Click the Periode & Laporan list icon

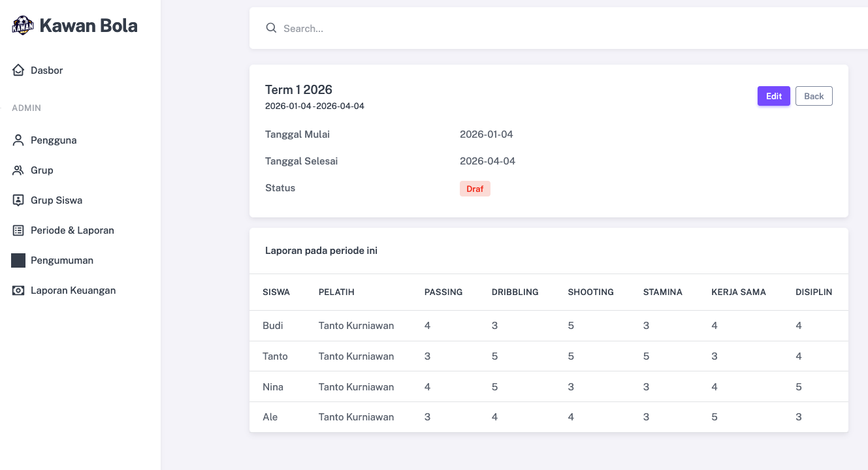[18, 230]
